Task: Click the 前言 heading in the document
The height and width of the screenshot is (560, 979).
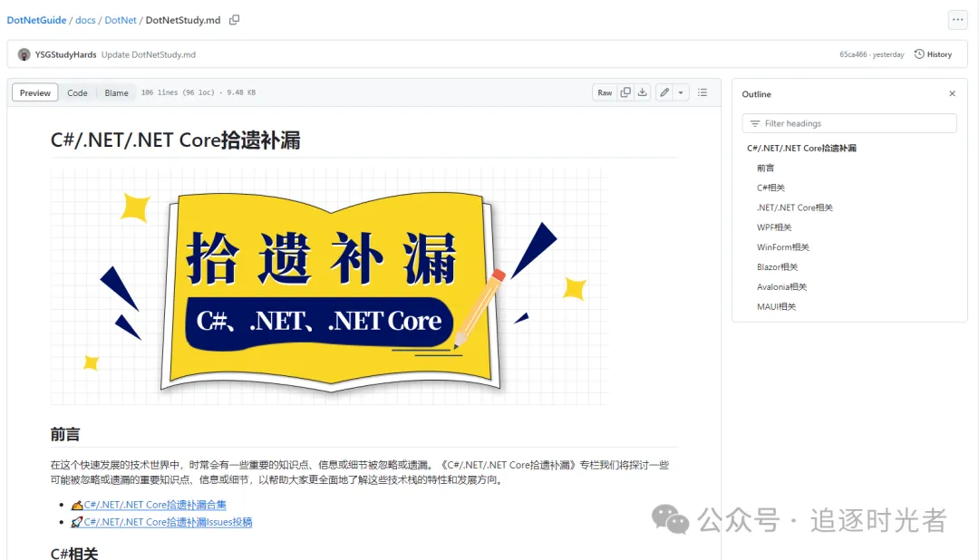Action: tap(65, 435)
